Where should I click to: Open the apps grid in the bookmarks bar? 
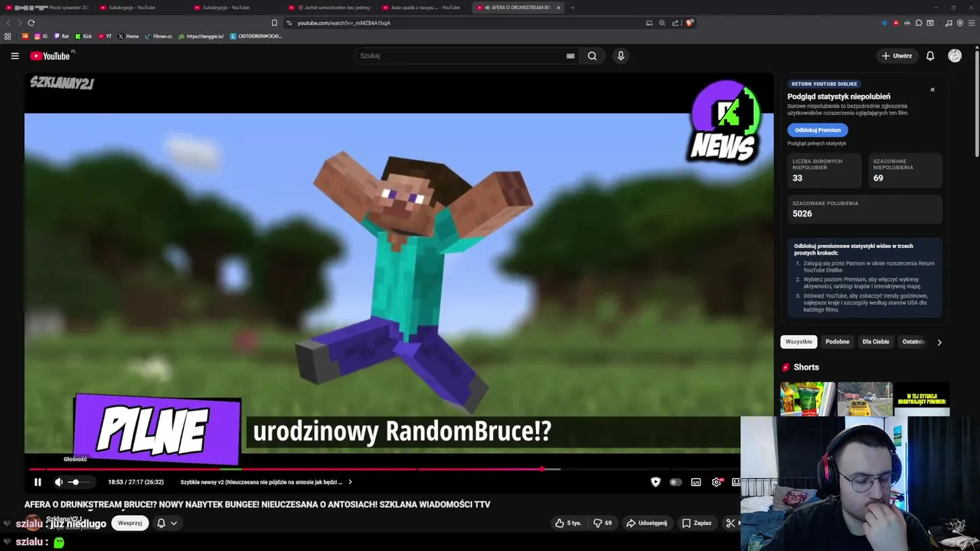coord(8,36)
